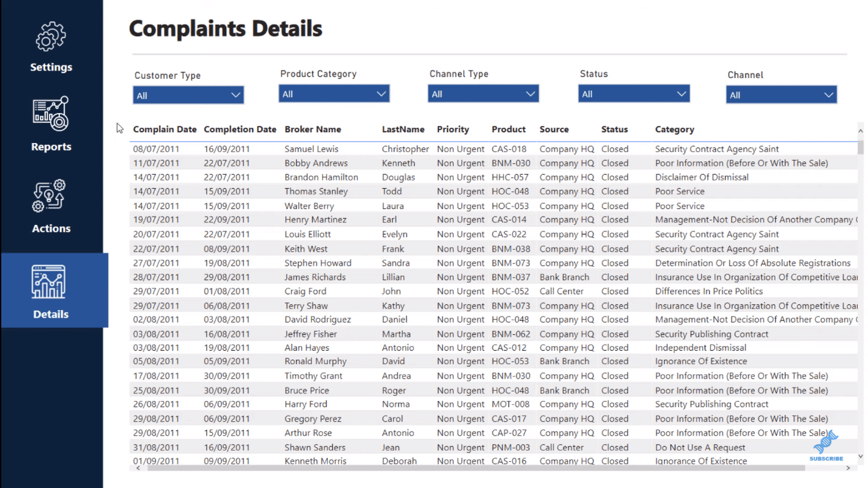Sort by Broker Name column header

tap(313, 130)
